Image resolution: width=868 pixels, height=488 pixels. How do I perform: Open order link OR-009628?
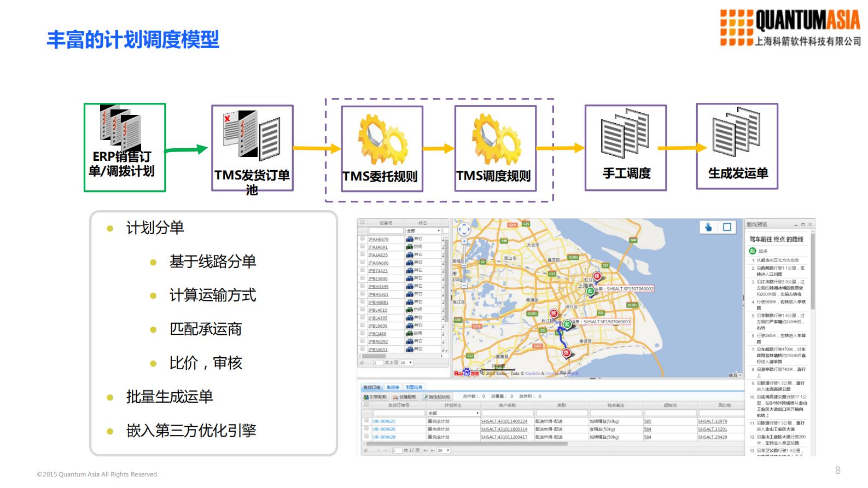pyautogui.click(x=384, y=437)
